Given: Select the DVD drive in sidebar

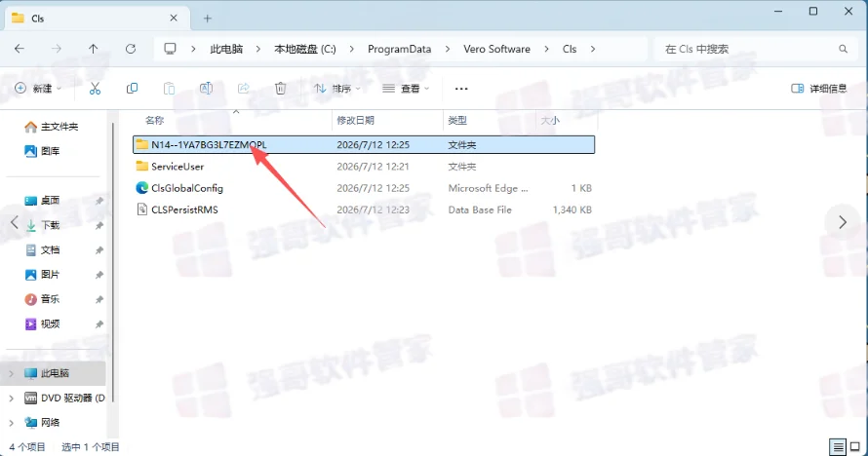Looking at the screenshot, I should pos(64,398).
